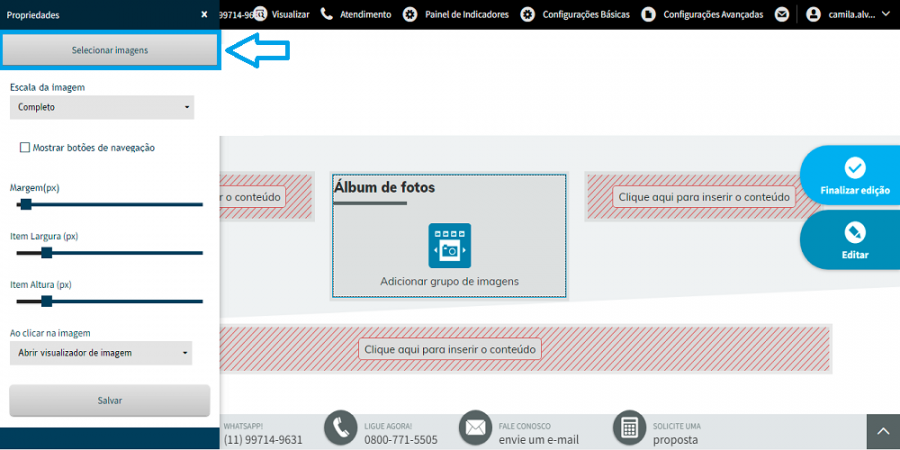Expand the user account chevron menu
The image size is (900, 450).
[885, 15]
